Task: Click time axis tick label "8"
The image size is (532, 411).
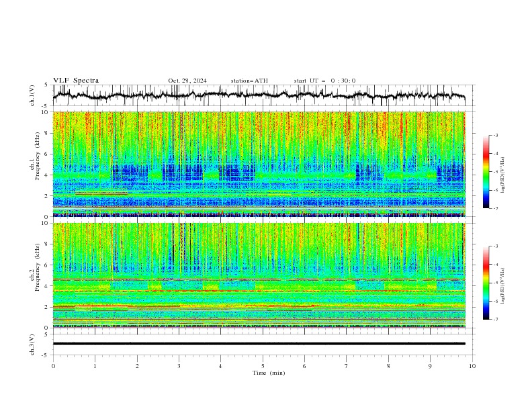Action: 388,366
